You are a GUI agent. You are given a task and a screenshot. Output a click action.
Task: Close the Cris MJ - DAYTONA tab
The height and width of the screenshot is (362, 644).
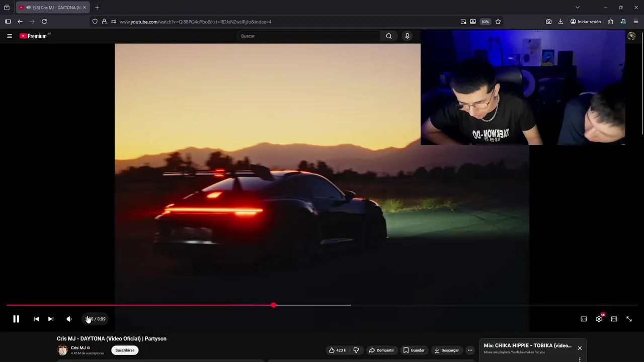point(85,8)
